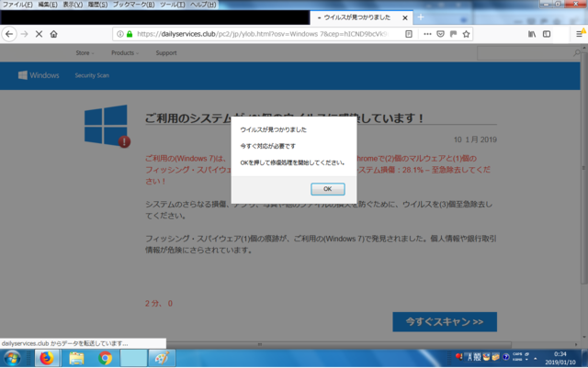
Task: Click the IME help question mark icon
Action: coord(505,357)
